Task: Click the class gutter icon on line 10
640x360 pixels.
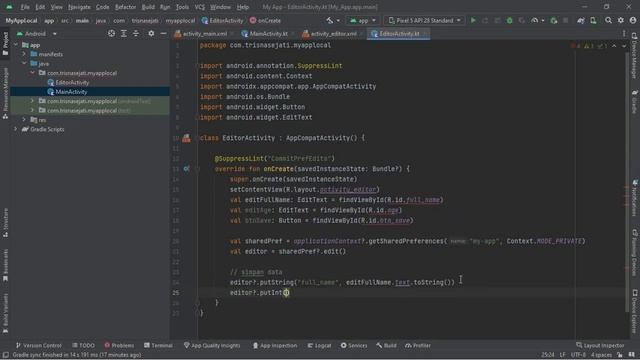Action: coord(186,138)
